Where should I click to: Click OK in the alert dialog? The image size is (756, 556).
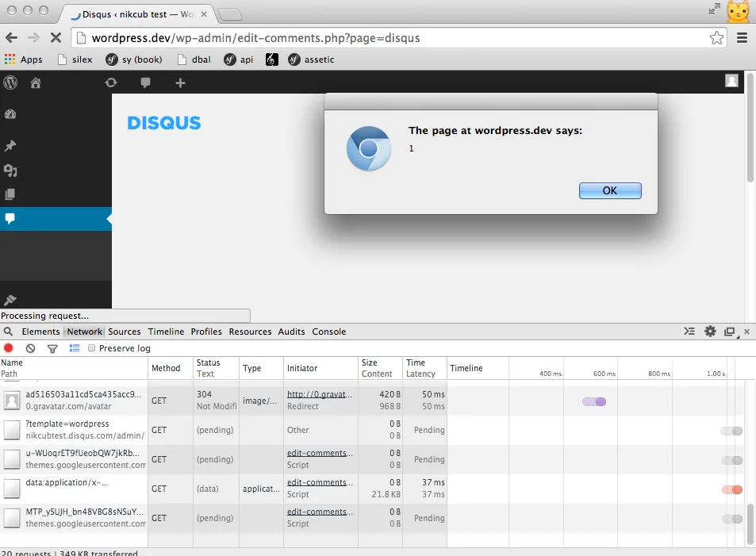click(x=609, y=191)
